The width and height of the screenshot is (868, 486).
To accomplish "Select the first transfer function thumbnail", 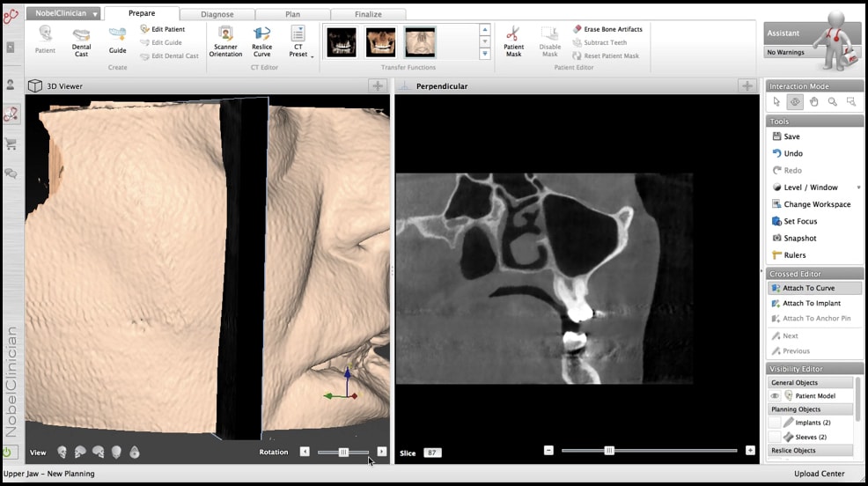I will [x=342, y=42].
